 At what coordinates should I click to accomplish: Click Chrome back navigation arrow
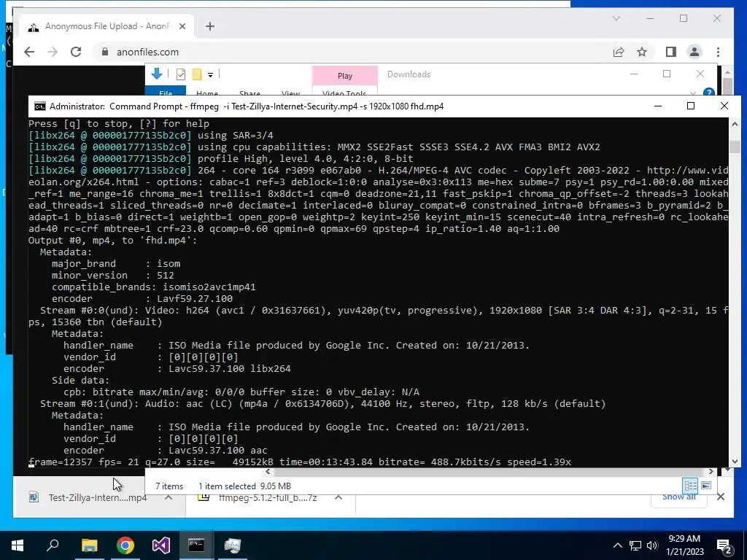click(29, 52)
